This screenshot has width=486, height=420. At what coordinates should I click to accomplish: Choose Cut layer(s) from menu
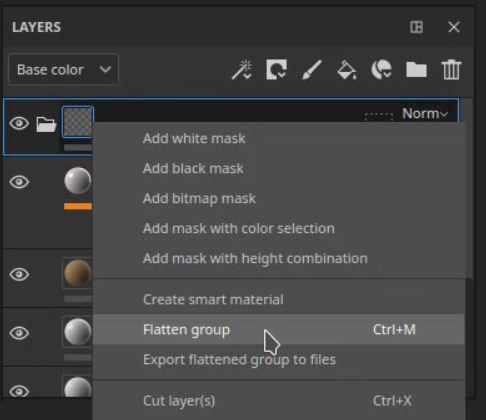pyautogui.click(x=278, y=401)
